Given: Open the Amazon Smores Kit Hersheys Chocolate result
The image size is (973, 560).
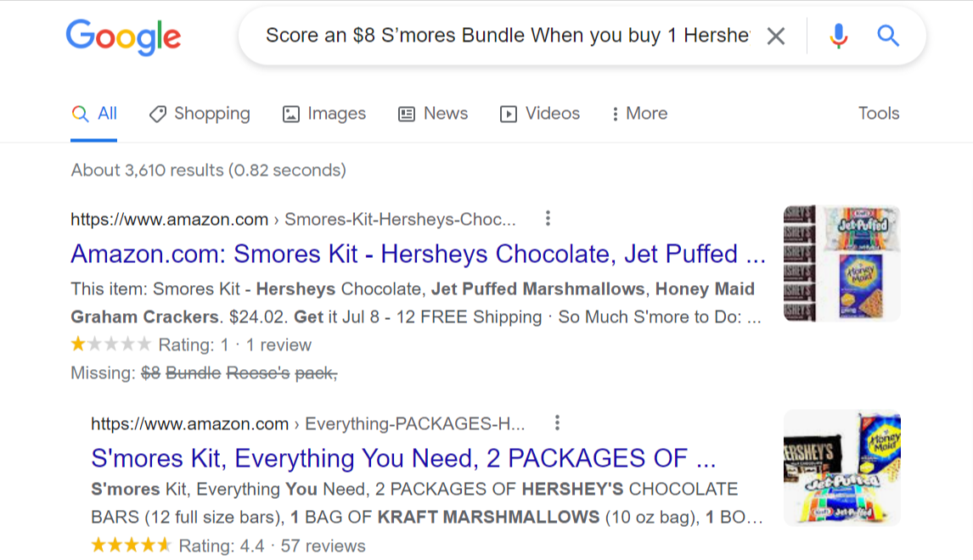Looking at the screenshot, I should pos(416,255).
